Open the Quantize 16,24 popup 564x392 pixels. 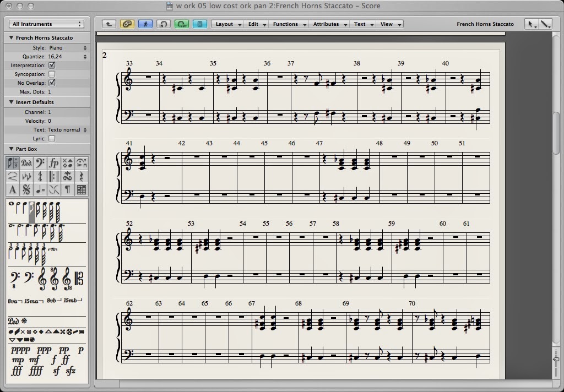pos(68,57)
